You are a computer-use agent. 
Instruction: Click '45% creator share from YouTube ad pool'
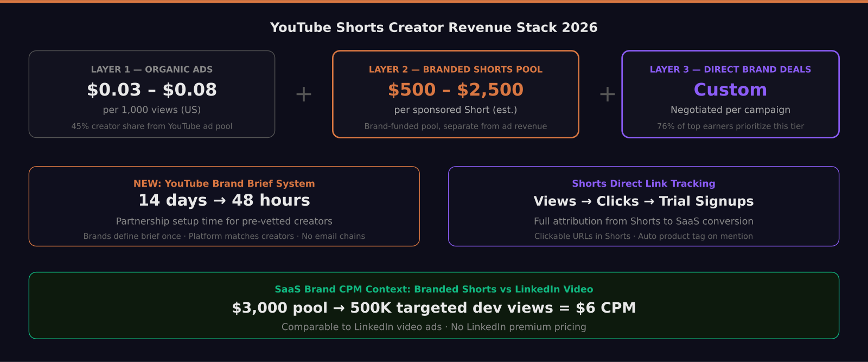pyautogui.click(x=152, y=126)
